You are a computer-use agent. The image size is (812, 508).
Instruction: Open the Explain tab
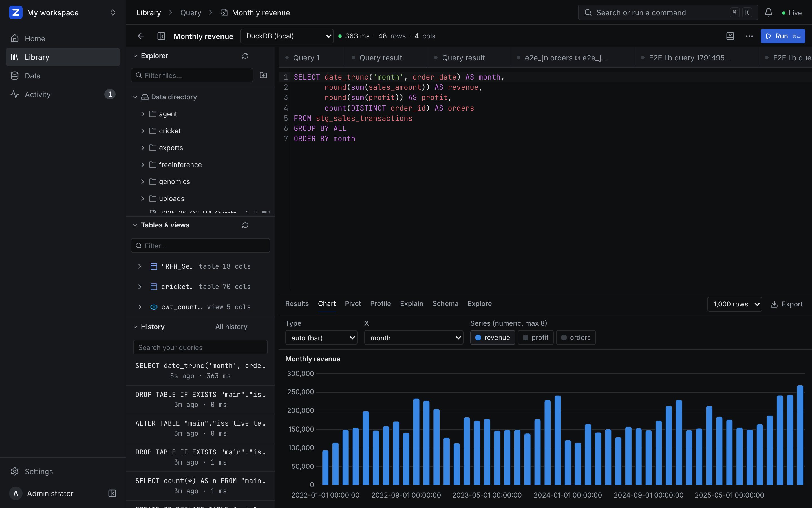(x=411, y=303)
